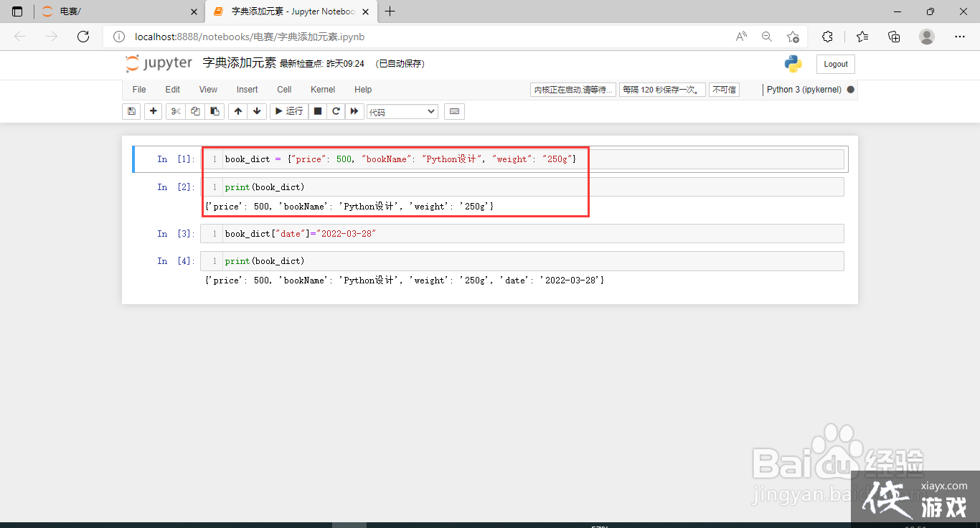The height and width of the screenshot is (528, 980).
Task: Run the cell with the 运行 button
Action: click(x=289, y=111)
